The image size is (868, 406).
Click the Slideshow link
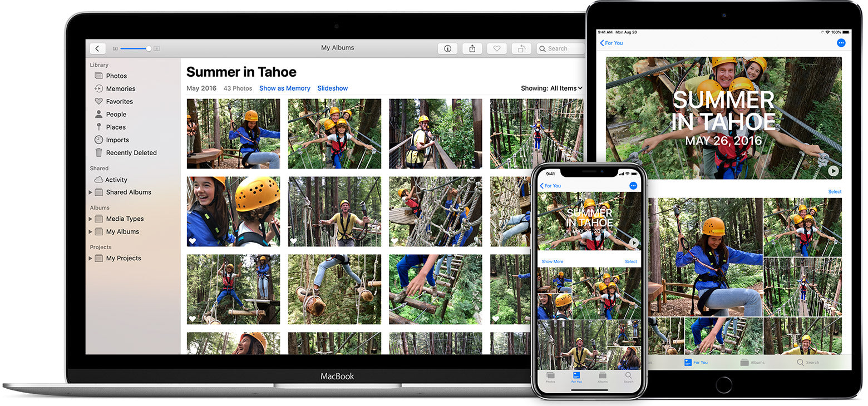pos(332,88)
